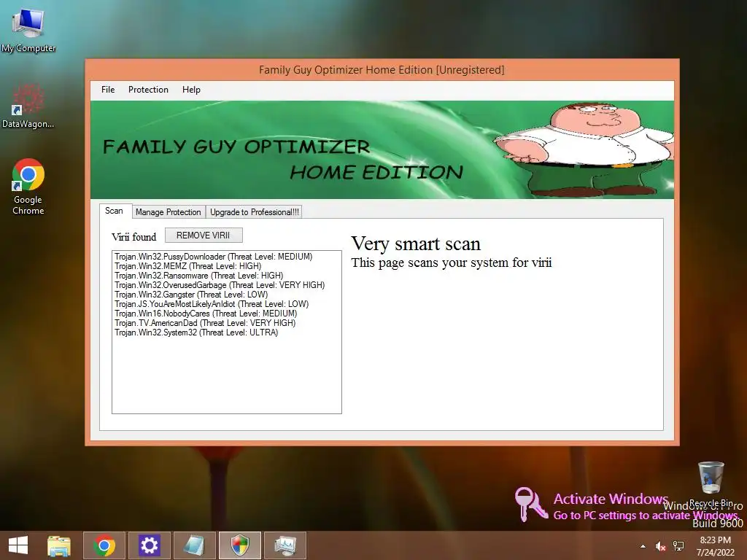Switch to the Manage Protection tab
The height and width of the screenshot is (560, 747).
tap(169, 212)
